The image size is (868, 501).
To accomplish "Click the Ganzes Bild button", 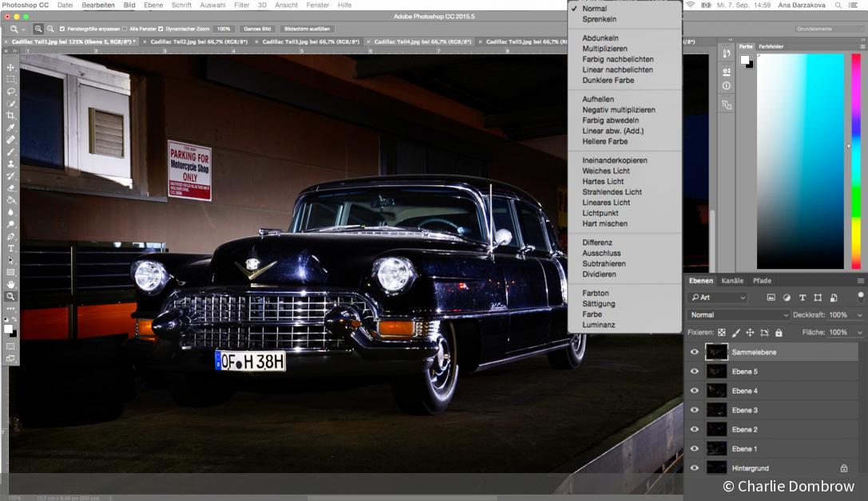I will [256, 29].
